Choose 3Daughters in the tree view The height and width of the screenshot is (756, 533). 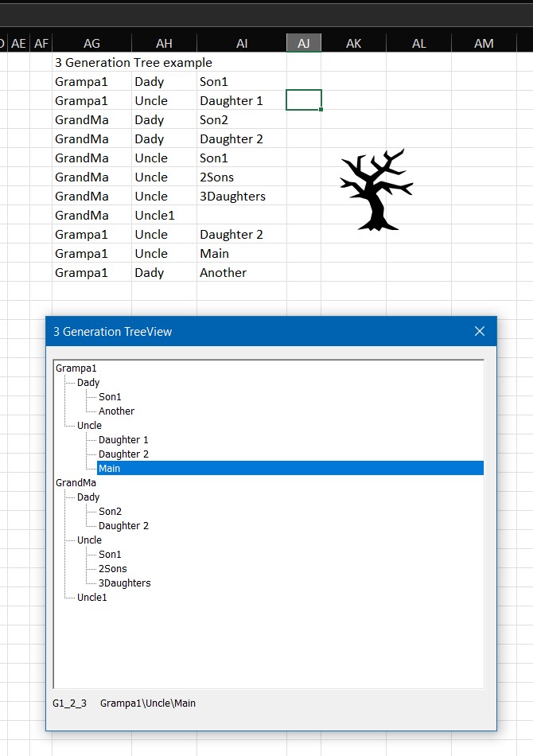point(124,583)
